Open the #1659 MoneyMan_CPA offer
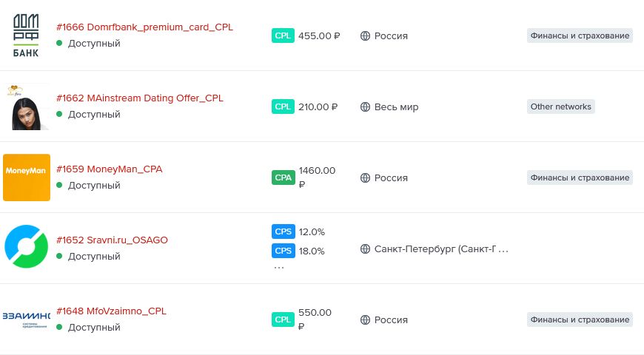Viewport: 644px width, 355px height. pos(109,169)
